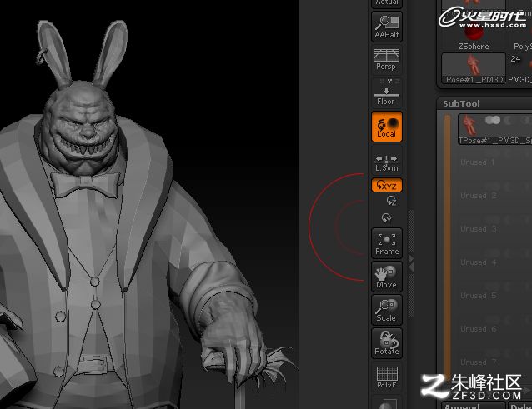Click the Unused 1 subtool slot
This screenshot has height=409, width=532.
tap(494, 162)
